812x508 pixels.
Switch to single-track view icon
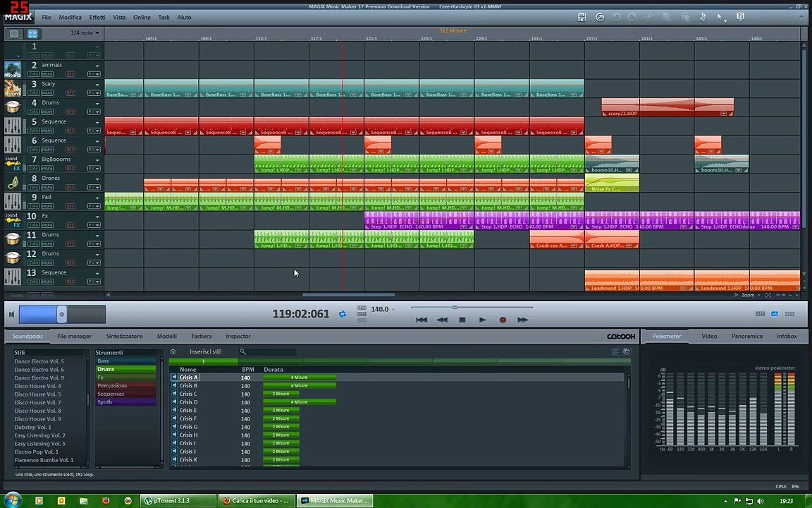(x=14, y=34)
